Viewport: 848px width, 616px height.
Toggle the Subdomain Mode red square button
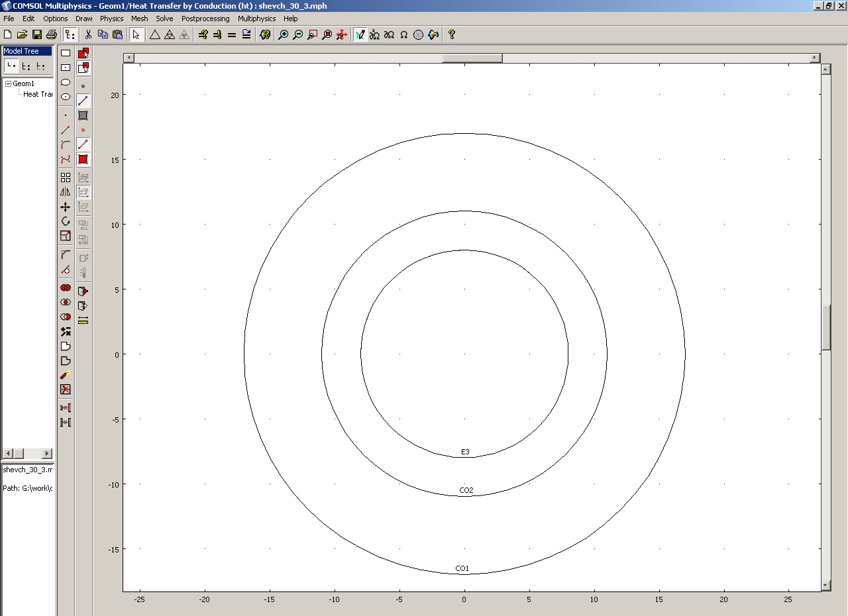83,159
